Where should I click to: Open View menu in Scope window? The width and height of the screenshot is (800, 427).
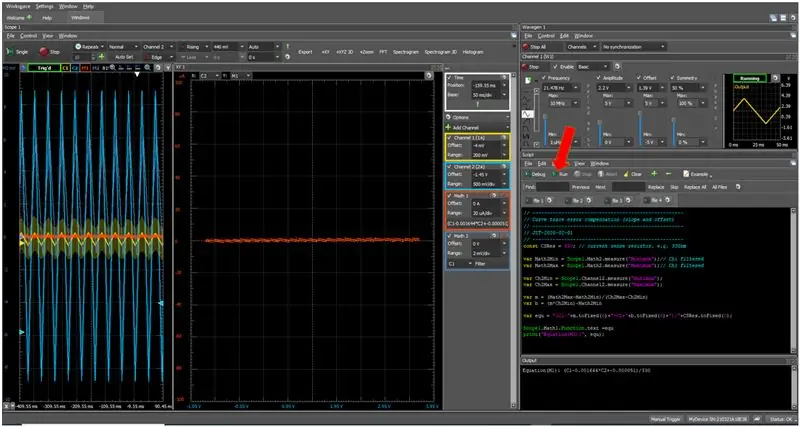pyautogui.click(x=47, y=36)
